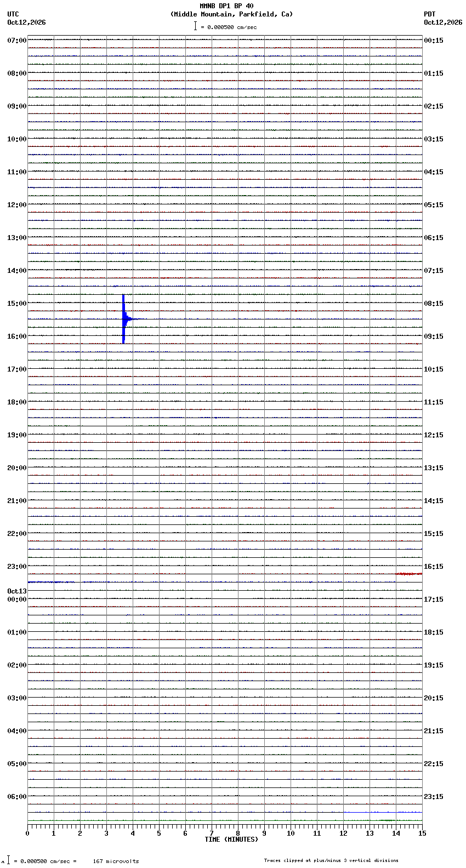The width and height of the screenshot is (466, 868).
Task: Click the 'UTC' label at the top left
Action: [x=13, y=14]
